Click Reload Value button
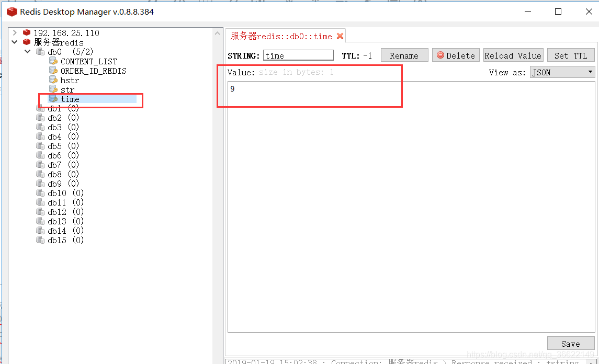Image resolution: width=599 pixels, height=364 pixels. [513, 55]
